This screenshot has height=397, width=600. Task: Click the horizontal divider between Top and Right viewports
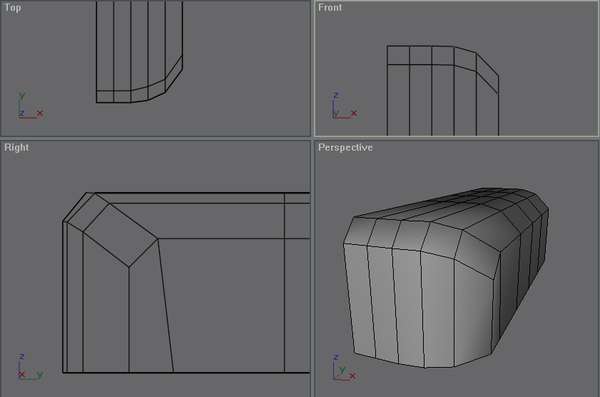click(155, 138)
